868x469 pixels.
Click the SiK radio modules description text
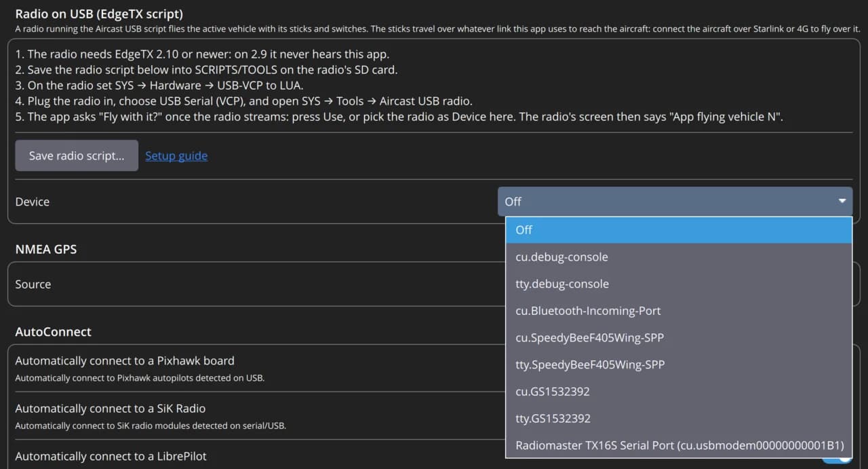[x=151, y=426]
